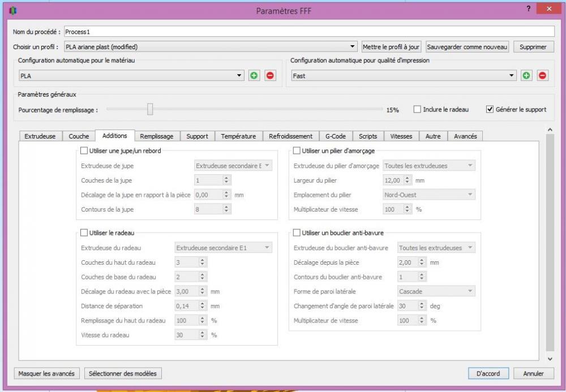The height and width of the screenshot is (392, 566).
Task: Click the D'accord button
Action: pos(488,373)
